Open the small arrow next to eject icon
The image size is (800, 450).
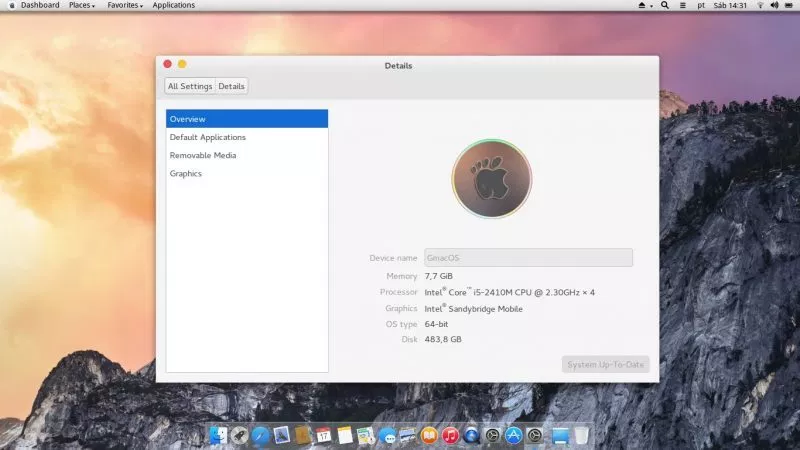tap(652, 6)
